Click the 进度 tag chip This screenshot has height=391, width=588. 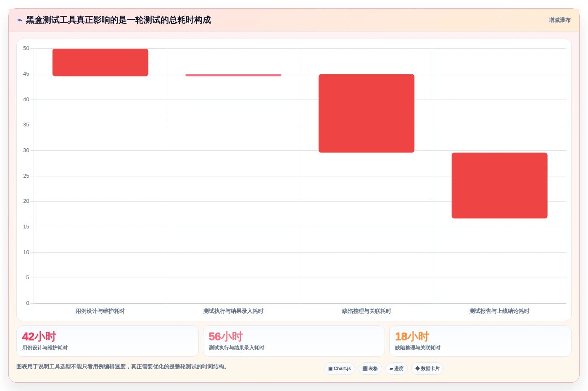[396, 369]
